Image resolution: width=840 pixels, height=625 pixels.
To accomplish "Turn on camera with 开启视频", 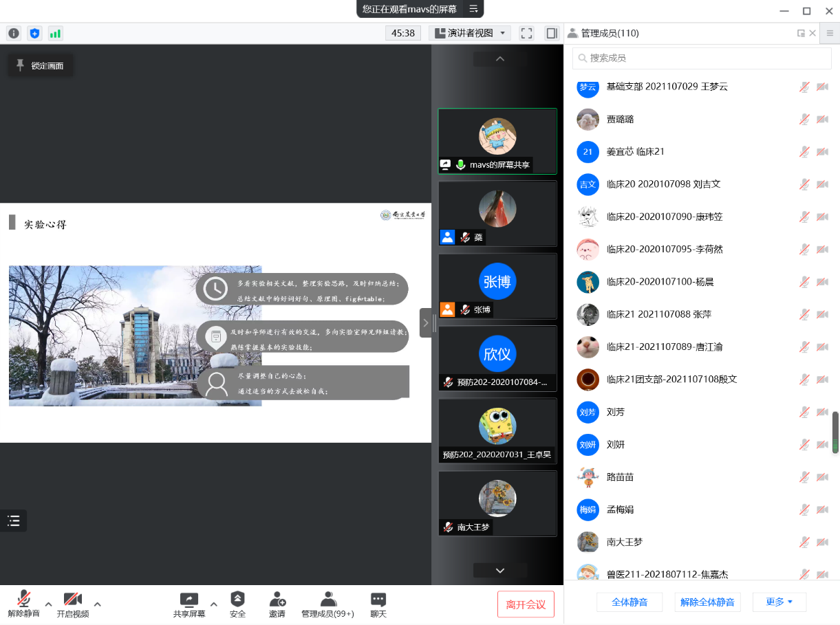I will (x=73, y=604).
